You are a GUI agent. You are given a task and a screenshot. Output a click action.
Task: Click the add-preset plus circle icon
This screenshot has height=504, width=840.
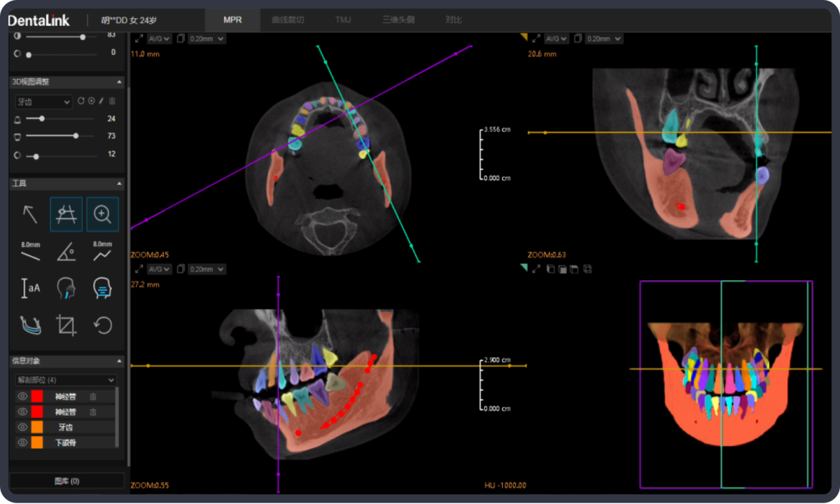click(x=92, y=101)
